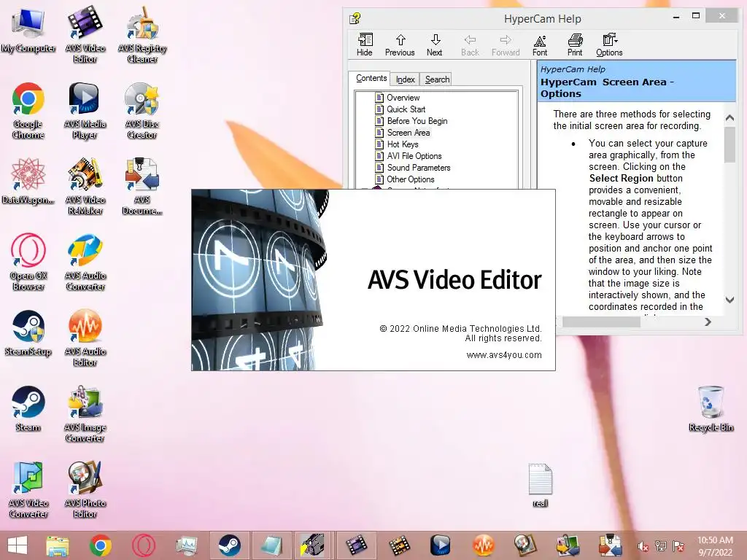Switch to AVS Video Editor taskbar button
This screenshot has height=560, width=747.
(x=357, y=545)
